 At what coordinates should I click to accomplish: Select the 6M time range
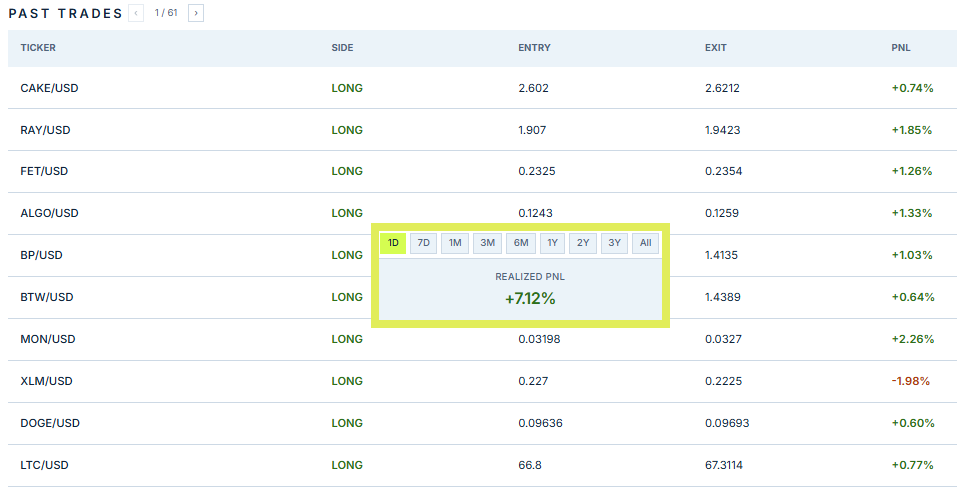pos(521,243)
